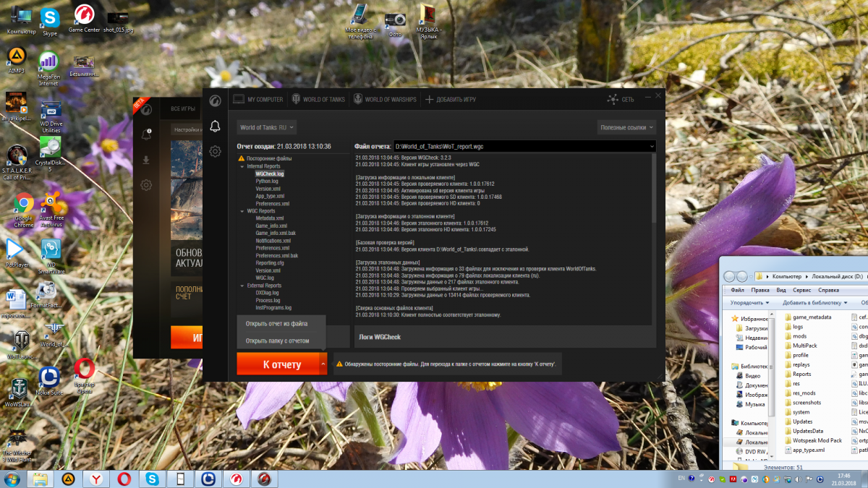Select DXDiag.log in the report tree
The image size is (868, 488).
pos(268,293)
